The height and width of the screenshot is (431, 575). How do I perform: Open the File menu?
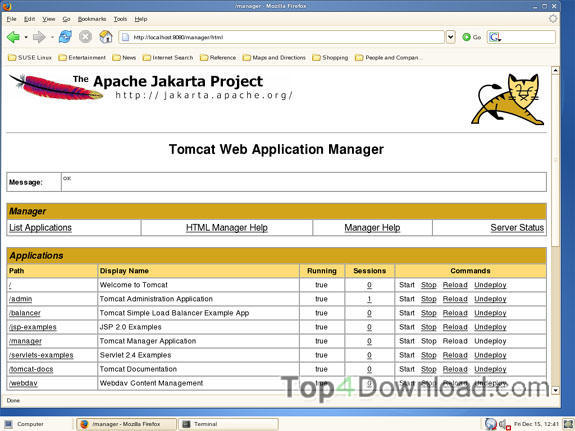11,19
